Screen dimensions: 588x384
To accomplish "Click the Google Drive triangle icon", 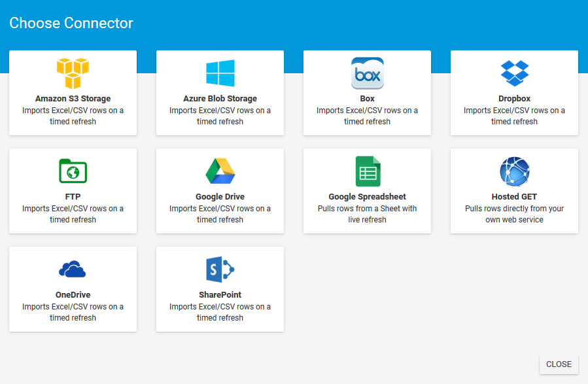I will [220, 171].
